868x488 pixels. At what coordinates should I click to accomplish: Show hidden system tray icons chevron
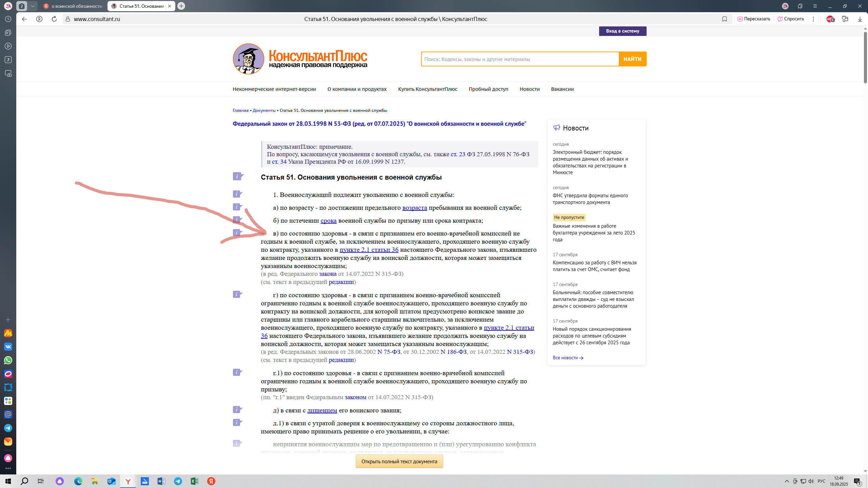(787, 481)
